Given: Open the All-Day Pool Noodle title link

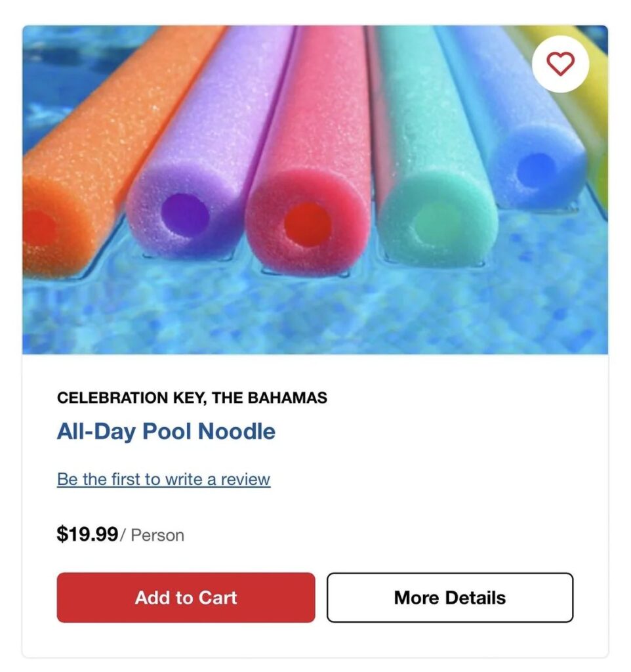Looking at the screenshot, I should [166, 431].
